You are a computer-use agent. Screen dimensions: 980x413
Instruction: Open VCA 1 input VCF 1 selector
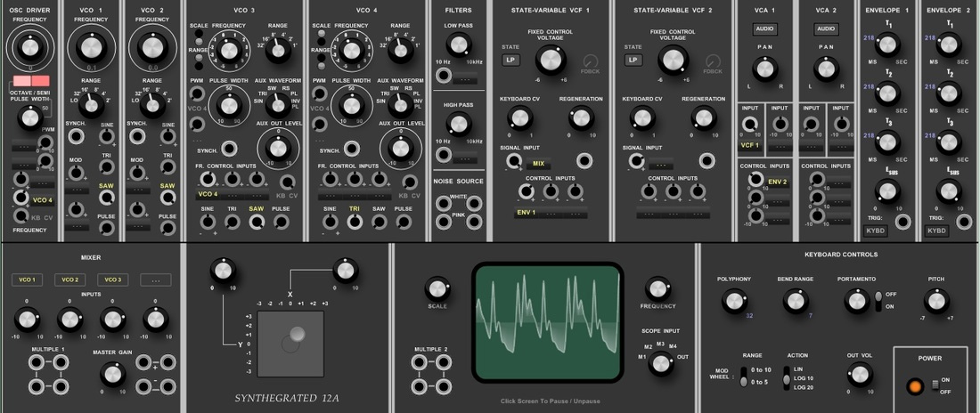[x=749, y=146]
